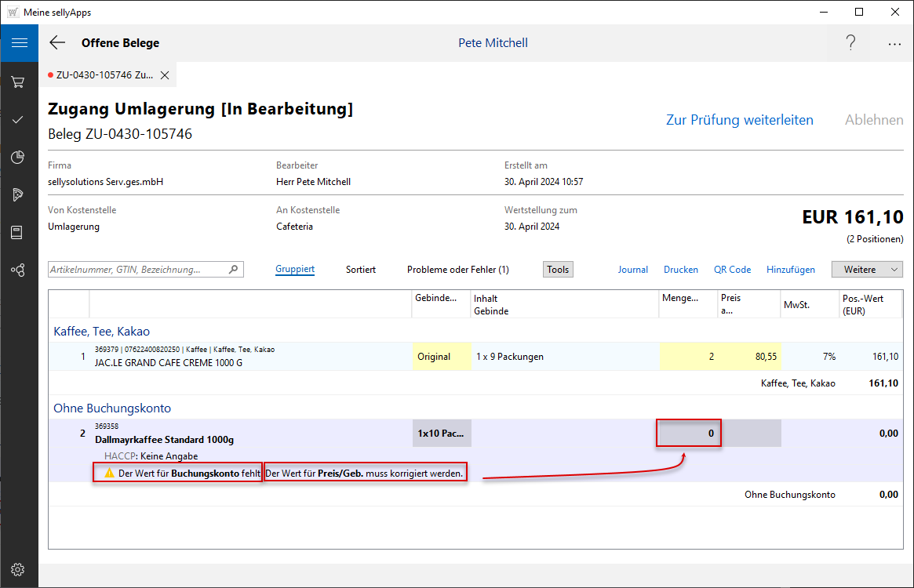Open the QR Code link

(732, 269)
